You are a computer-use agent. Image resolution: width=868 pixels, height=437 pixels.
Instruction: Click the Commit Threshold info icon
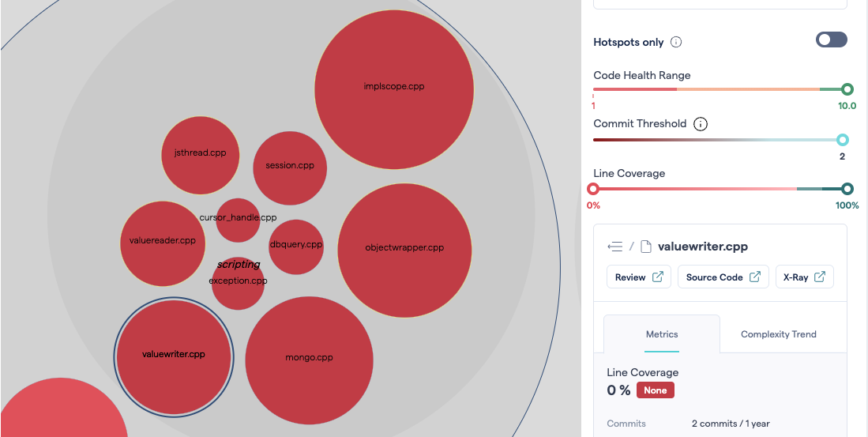pos(701,124)
